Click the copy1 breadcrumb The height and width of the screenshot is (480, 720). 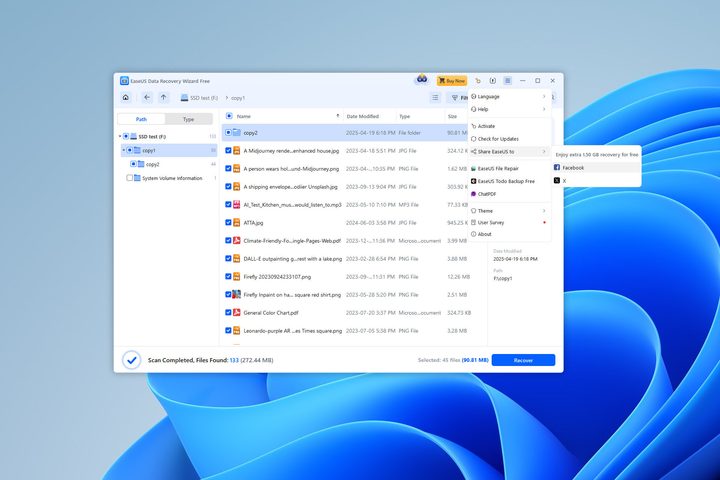point(238,98)
